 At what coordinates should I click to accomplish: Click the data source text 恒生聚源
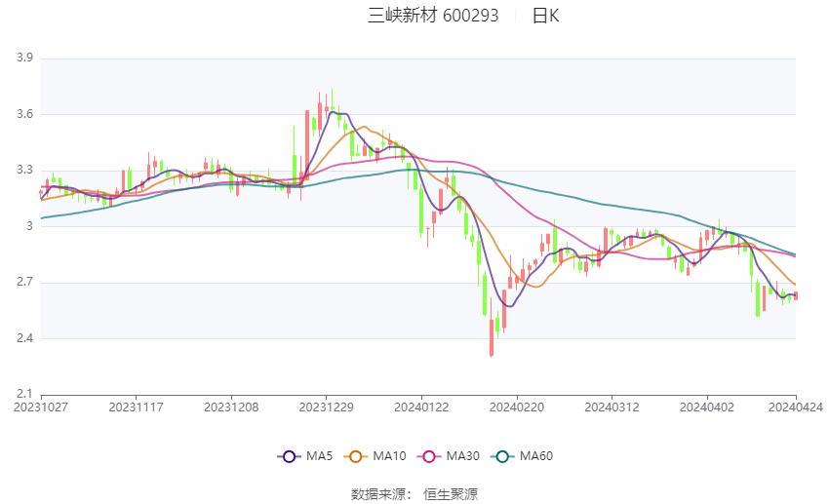tap(451, 494)
